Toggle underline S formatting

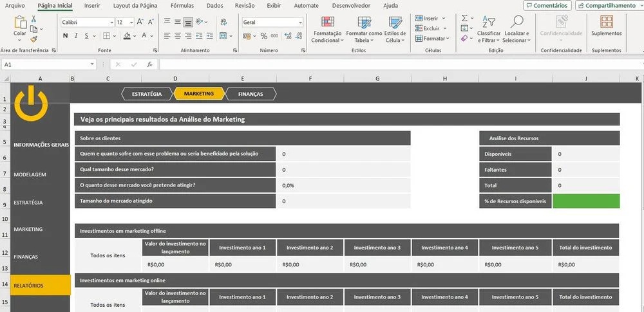click(x=87, y=36)
